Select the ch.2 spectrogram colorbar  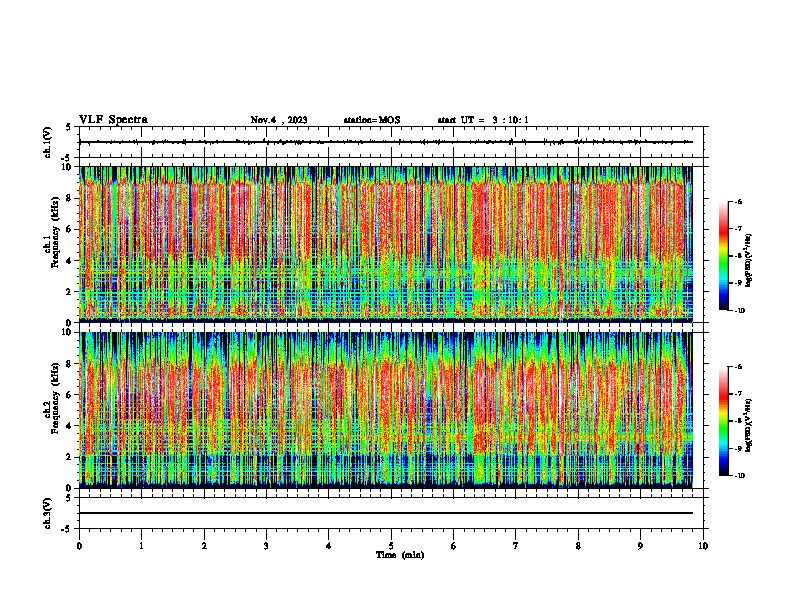click(x=723, y=421)
